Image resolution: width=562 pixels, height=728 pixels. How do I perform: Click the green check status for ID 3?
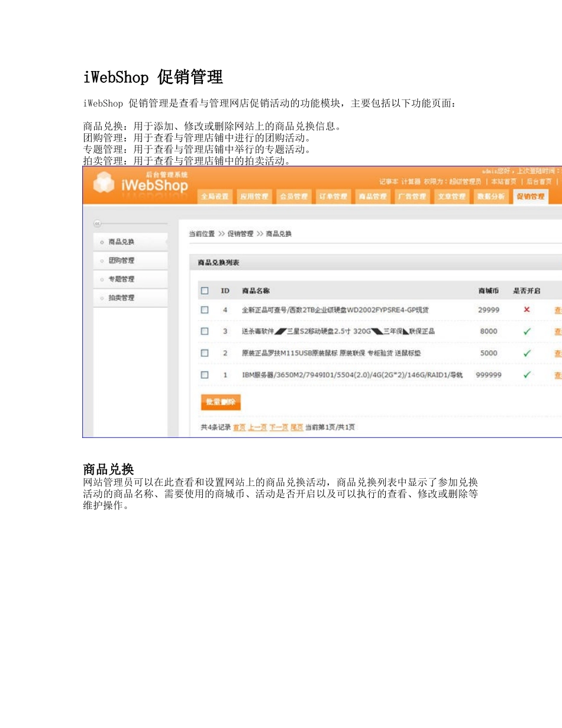(x=527, y=331)
